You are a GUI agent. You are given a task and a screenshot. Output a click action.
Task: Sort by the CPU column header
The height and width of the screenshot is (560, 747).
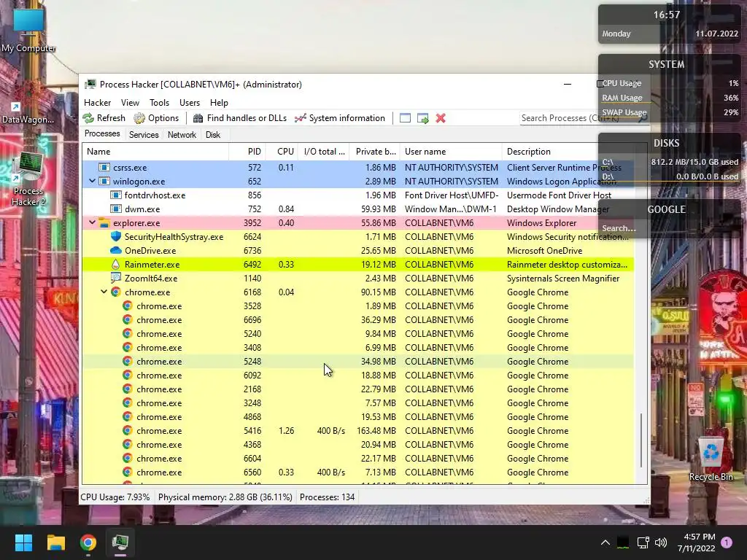coord(282,152)
